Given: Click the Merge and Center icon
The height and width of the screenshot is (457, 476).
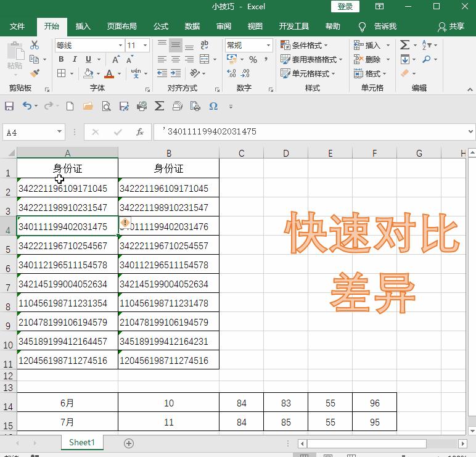Looking at the screenshot, I should point(204,59).
